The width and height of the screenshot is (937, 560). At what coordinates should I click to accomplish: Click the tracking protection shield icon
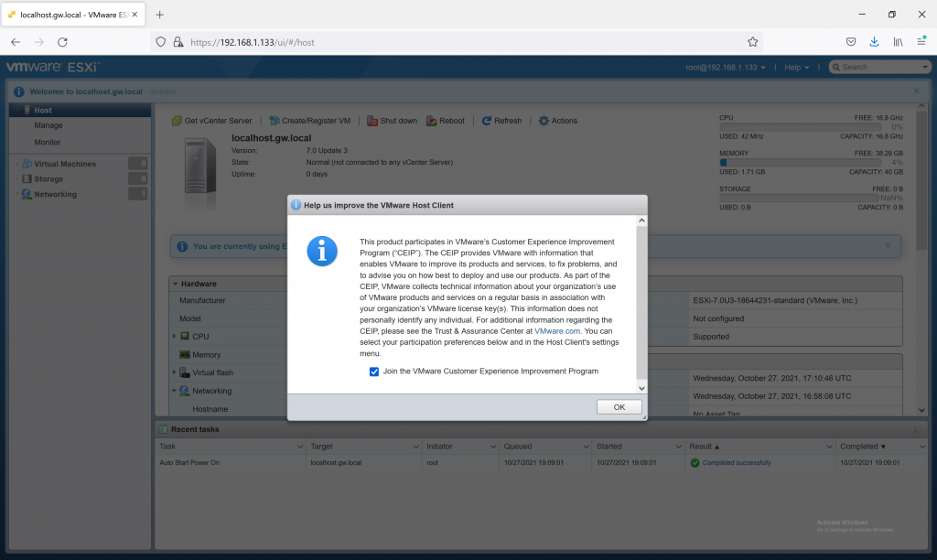160,42
